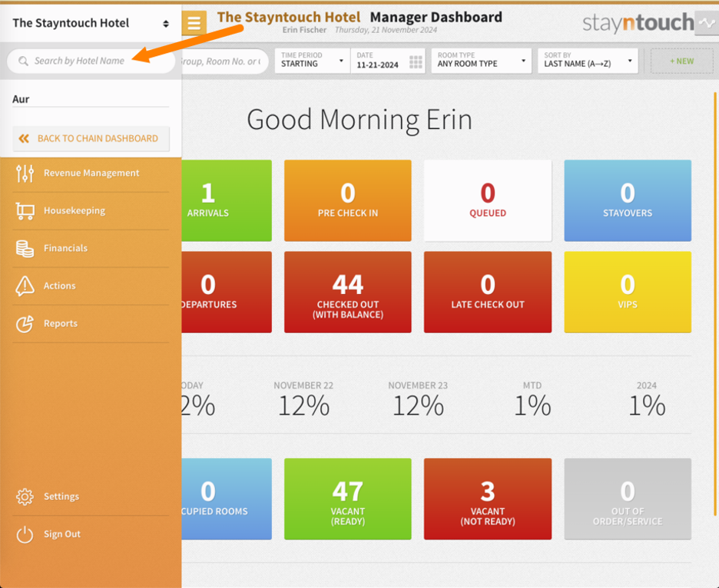719x588 pixels.
Task: Click Good Morning Erin greeting
Action: pos(359,120)
